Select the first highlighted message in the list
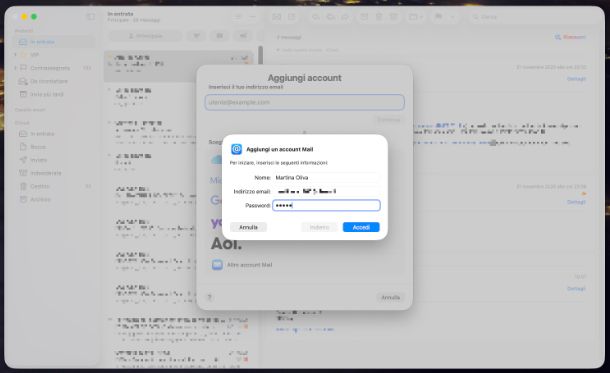610x373 pixels. coord(179,66)
